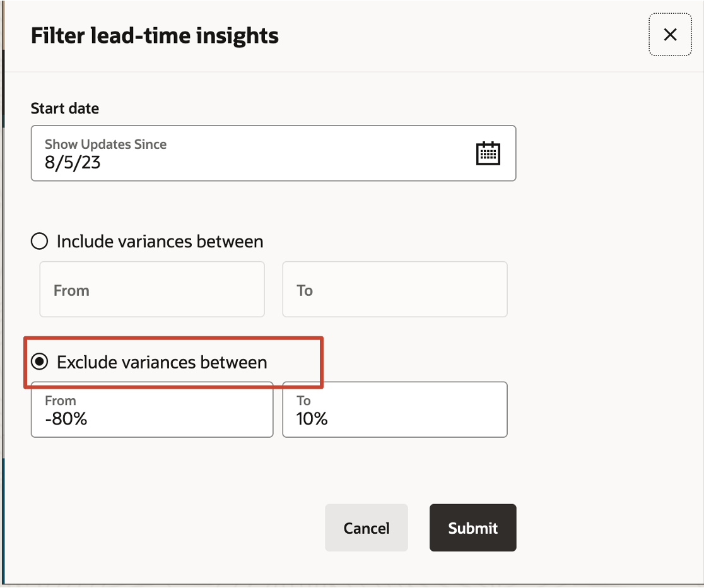The height and width of the screenshot is (588, 704).
Task: Cancel the filter dialog
Action: [367, 528]
